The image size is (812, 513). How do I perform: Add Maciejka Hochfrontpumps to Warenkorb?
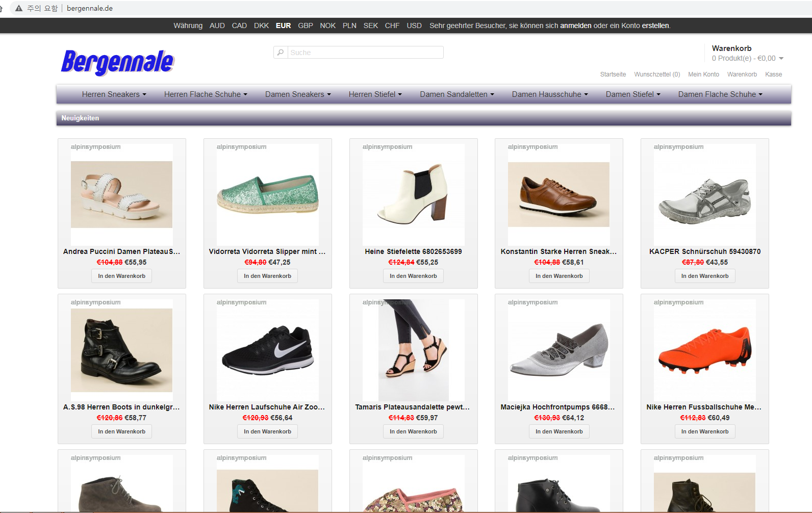[x=559, y=431]
